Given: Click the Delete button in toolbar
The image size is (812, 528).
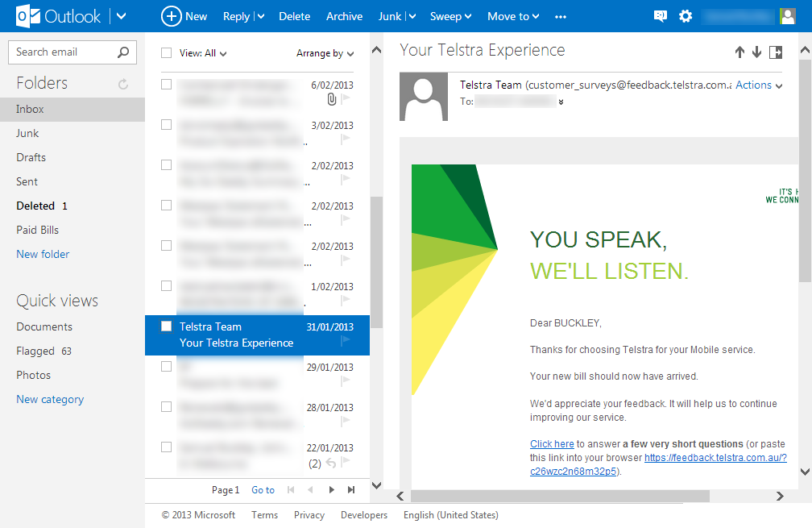Looking at the screenshot, I should (x=294, y=17).
